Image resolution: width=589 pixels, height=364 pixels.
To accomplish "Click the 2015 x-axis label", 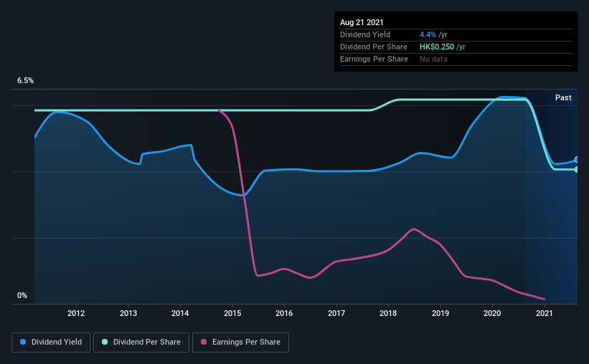I will click(232, 313).
